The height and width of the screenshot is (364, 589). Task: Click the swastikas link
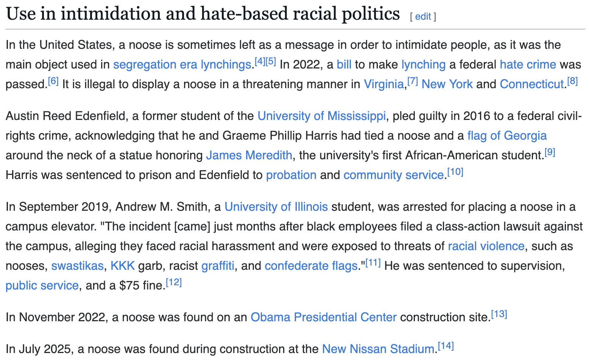point(77,266)
